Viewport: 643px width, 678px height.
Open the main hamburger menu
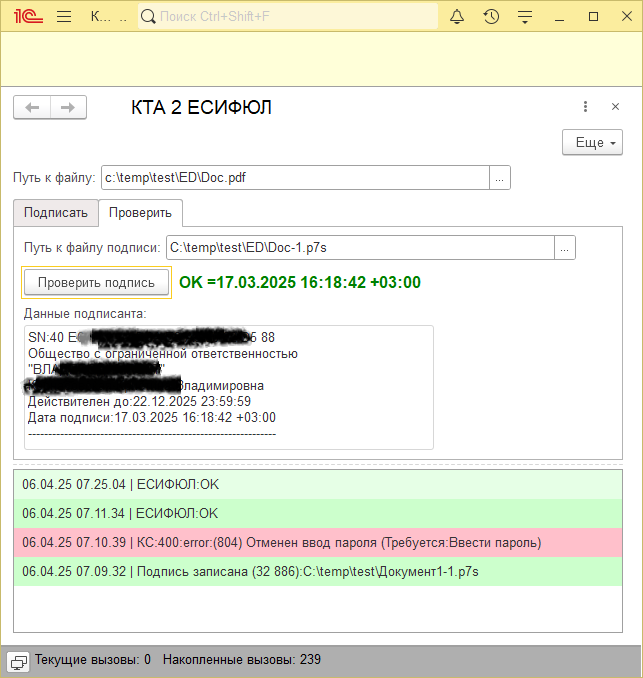pos(64,16)
